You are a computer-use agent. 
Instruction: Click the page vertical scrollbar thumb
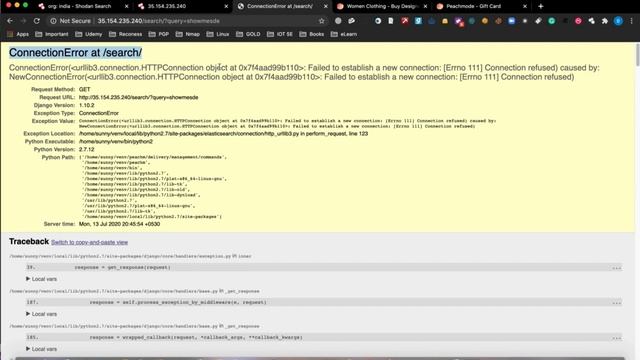(638, 55)
